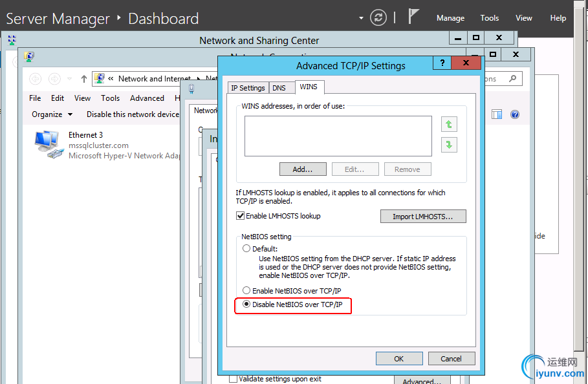This screenshot has height=384, width=588.
Task: Click the Server Manager refresh icon
Action: pos(378,17)
